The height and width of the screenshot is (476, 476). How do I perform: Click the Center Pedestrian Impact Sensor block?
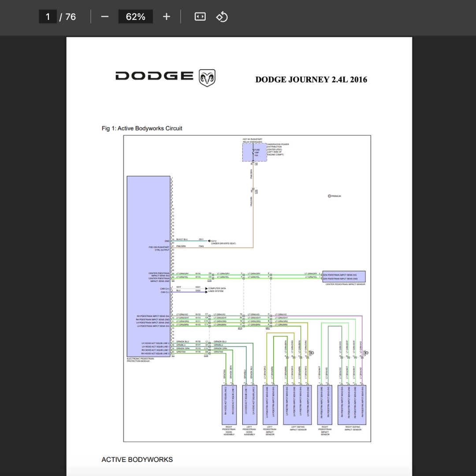pyautogui.click(x=344, y=276)
